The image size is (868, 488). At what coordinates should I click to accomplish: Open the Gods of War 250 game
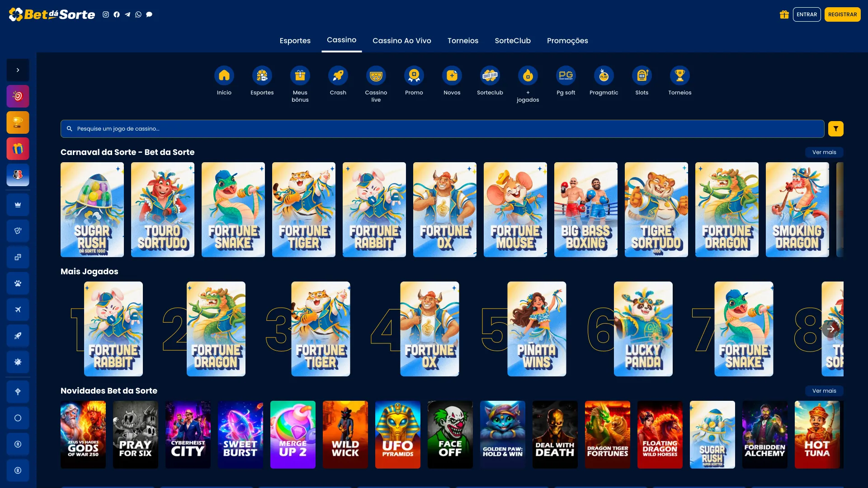83,435
